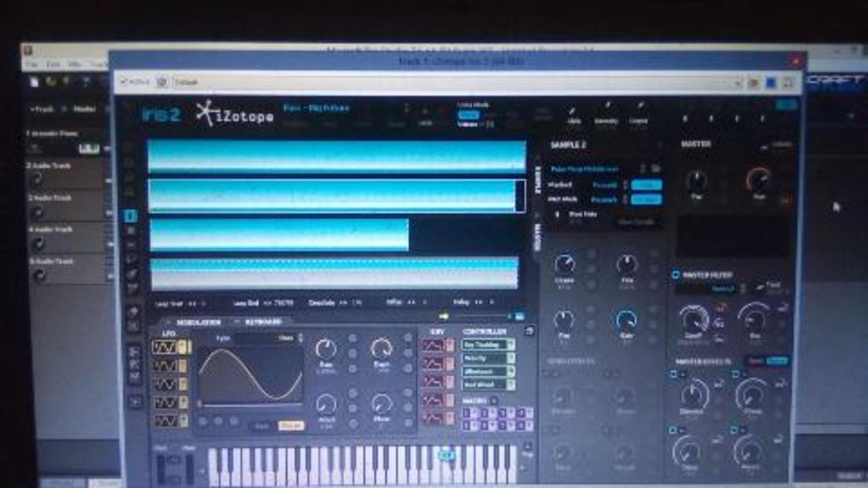
Task: Select the first envelope slot
Action: [433, 346]
